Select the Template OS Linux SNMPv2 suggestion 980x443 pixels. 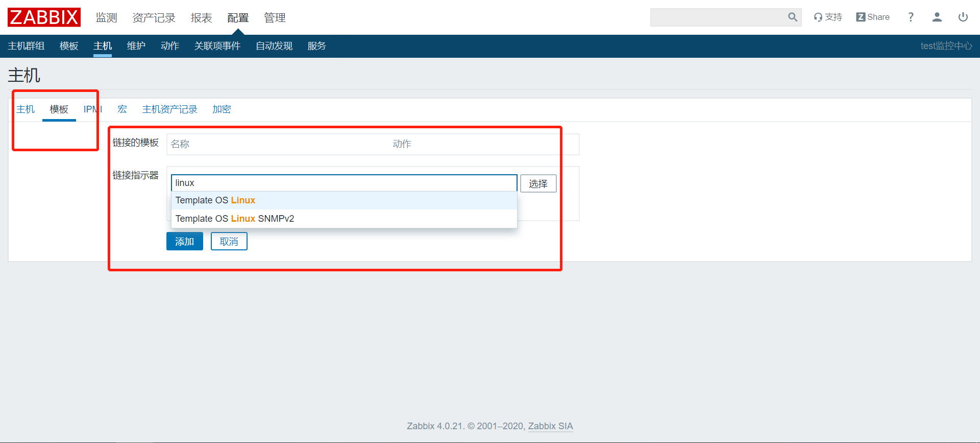344,219
